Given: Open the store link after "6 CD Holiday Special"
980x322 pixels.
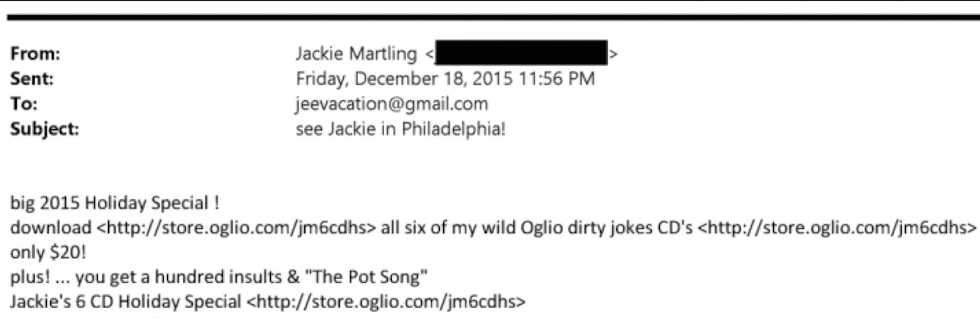Looking at the screenshot, I should pos(386,302).
